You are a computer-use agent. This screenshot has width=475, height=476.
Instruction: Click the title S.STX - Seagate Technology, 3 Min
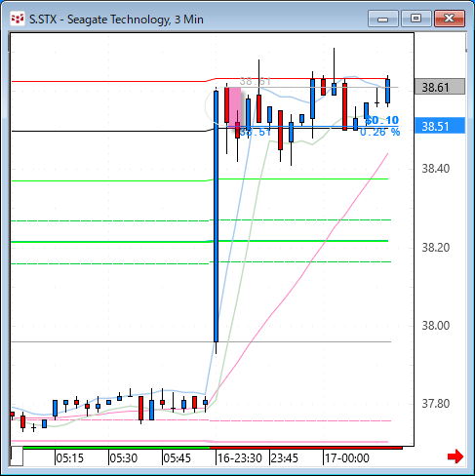pyautogui.click(x=116, y=20)
